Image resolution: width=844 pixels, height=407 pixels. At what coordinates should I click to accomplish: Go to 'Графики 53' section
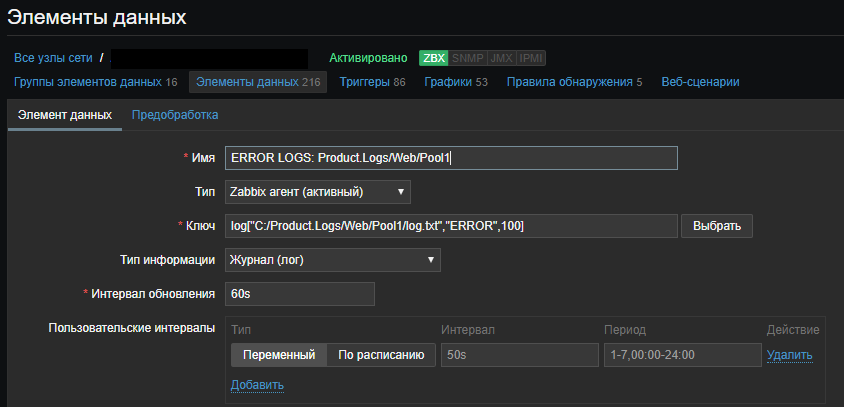click(456, 82)
